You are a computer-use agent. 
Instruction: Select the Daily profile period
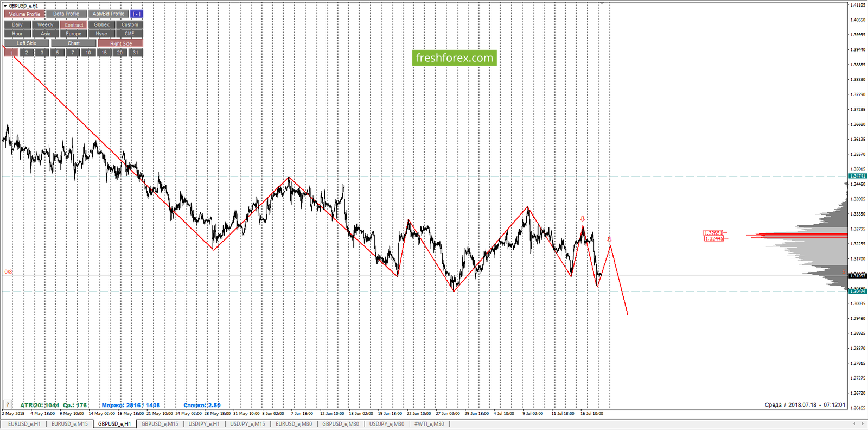click(x=17, y=25)
